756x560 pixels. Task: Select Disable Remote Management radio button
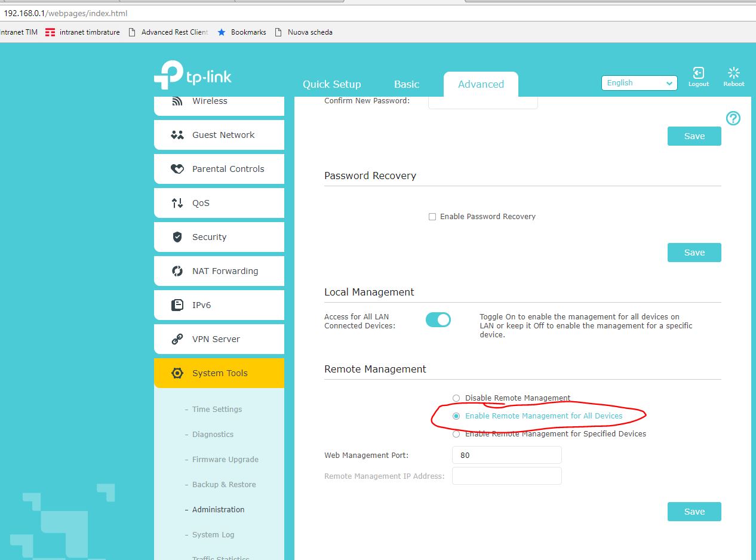click(x=456, y=398)
